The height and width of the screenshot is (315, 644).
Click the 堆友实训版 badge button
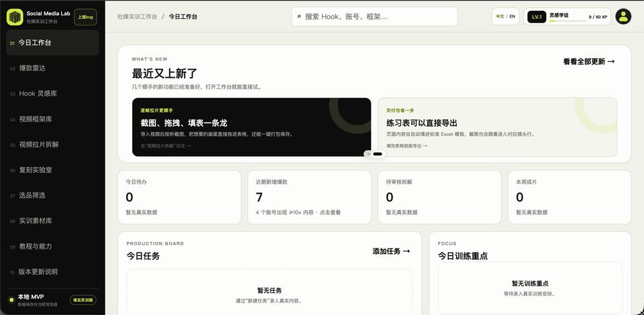83,300
